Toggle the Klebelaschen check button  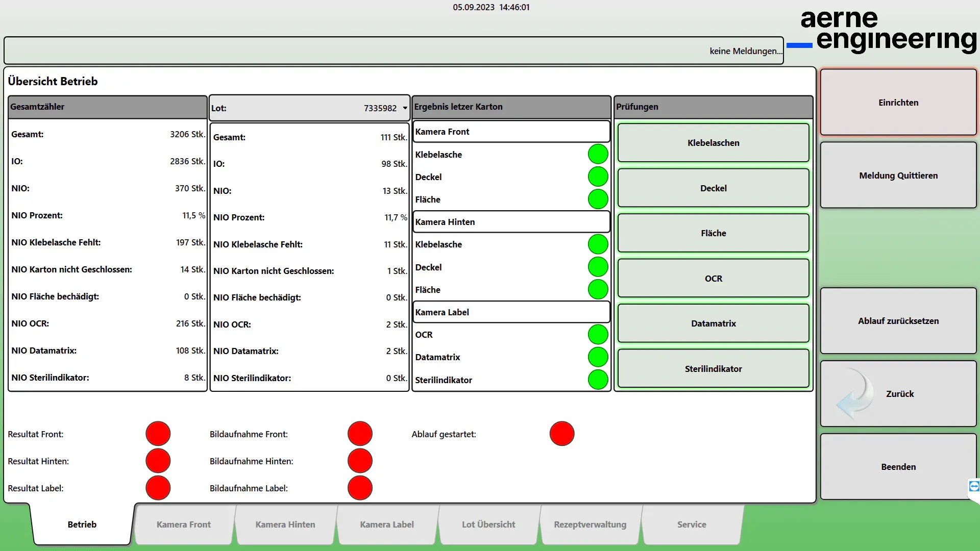tap(713, 143)
